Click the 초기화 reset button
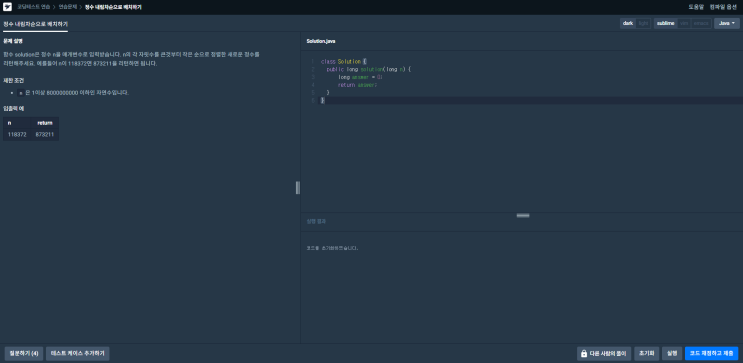This screenshot has height=363, width=743. point(646,354)
